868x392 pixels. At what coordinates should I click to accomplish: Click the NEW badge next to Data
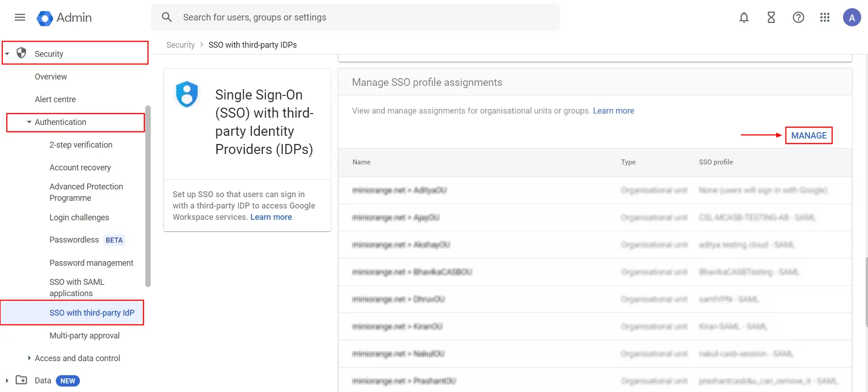coord(68,381)
